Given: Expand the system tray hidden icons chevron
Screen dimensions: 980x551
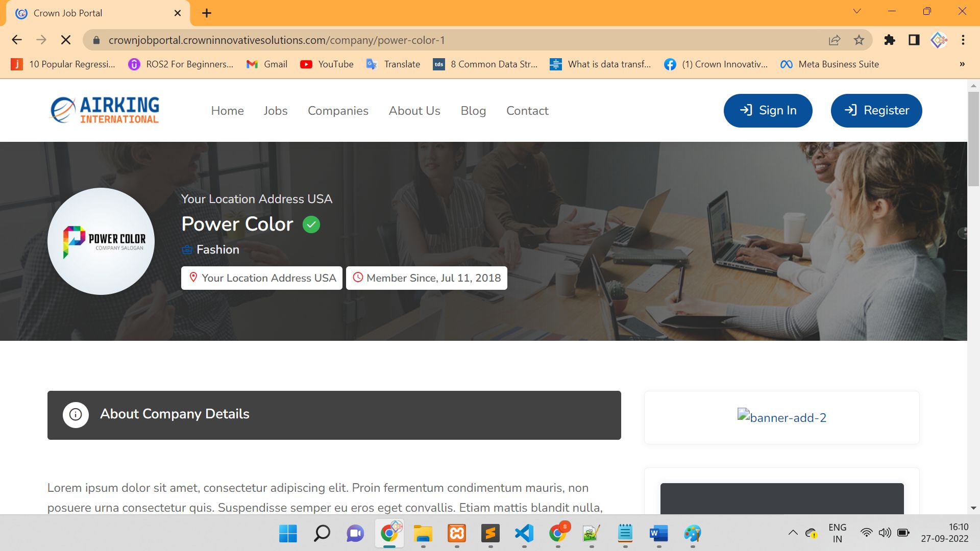Looking at the screenshot, I should pos(793,533).
